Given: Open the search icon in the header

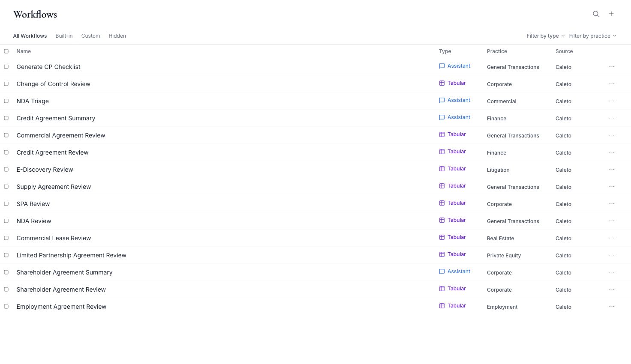Looking at the screenshot, I should tap(596, 14).
